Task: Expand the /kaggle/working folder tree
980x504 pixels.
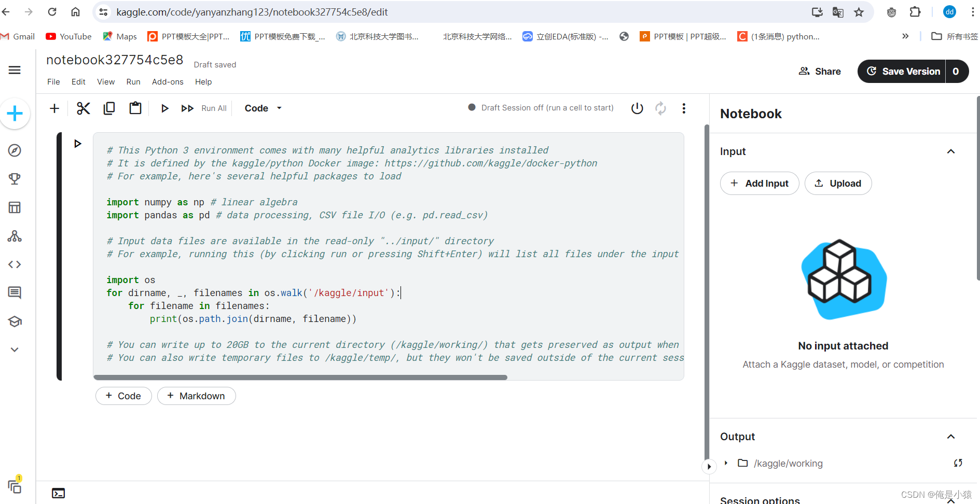Action: [x=726, y=463]
